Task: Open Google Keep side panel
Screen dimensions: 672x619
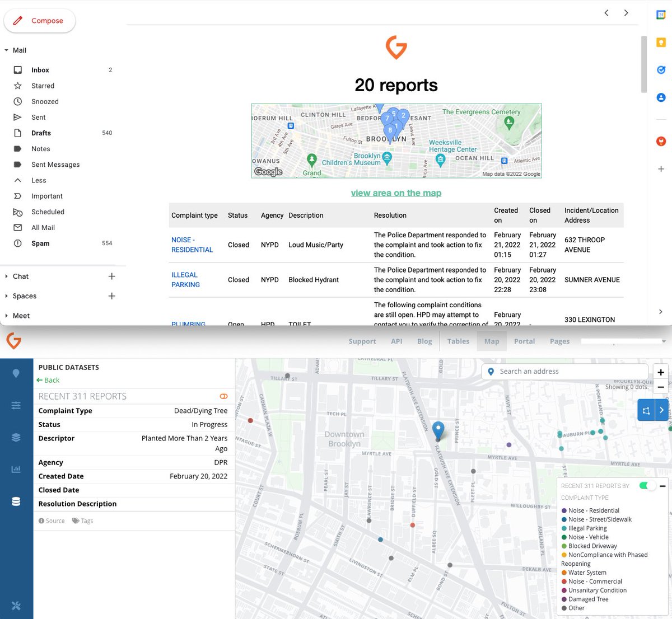Action: click(x=661, y=43)
